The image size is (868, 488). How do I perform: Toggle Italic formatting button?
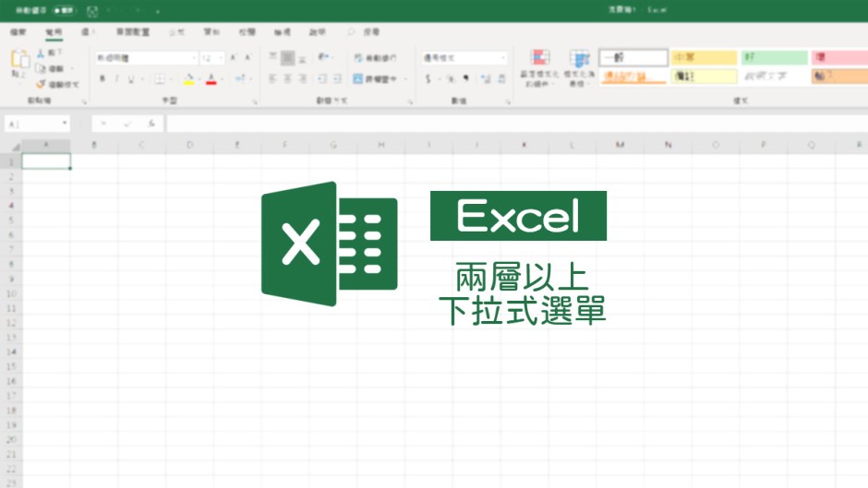[x=116, y=79]
